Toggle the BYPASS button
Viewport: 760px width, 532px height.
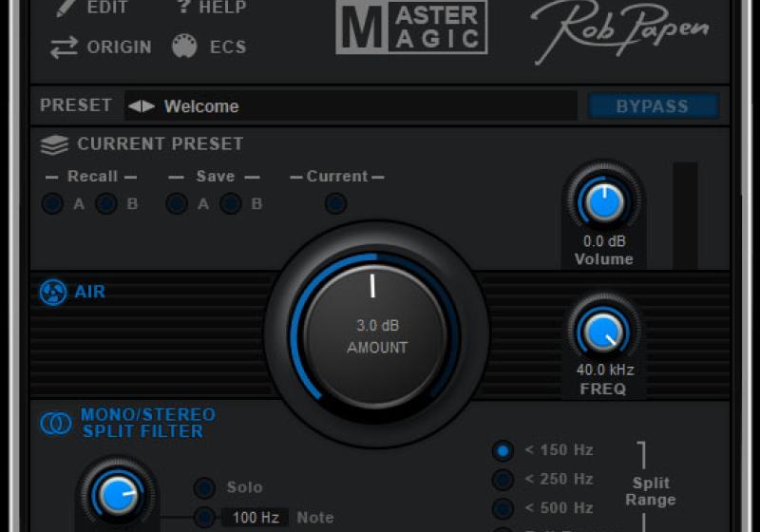pos(653,106)
